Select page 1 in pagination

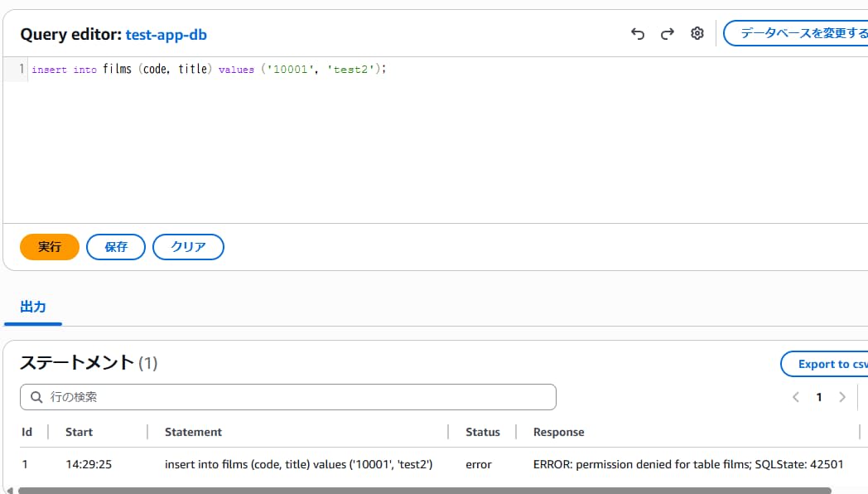point(819,397)
